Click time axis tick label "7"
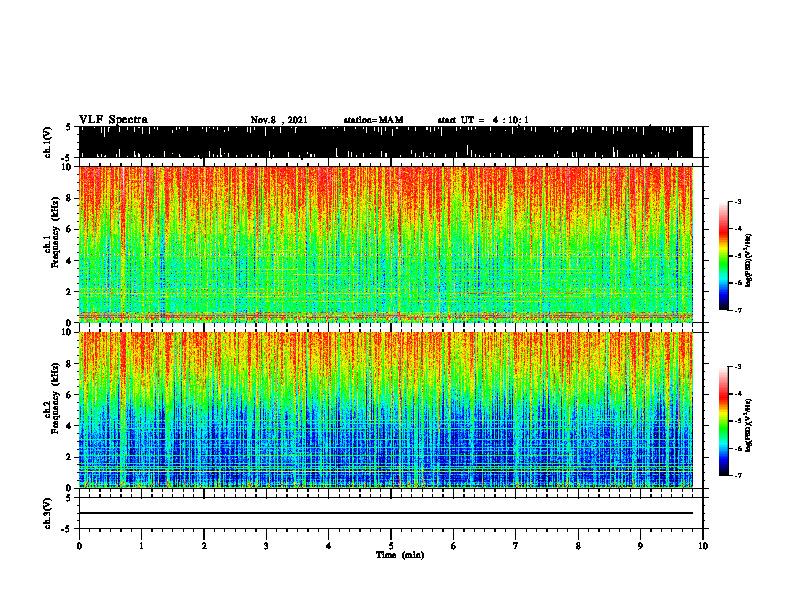 coord(516,546)
